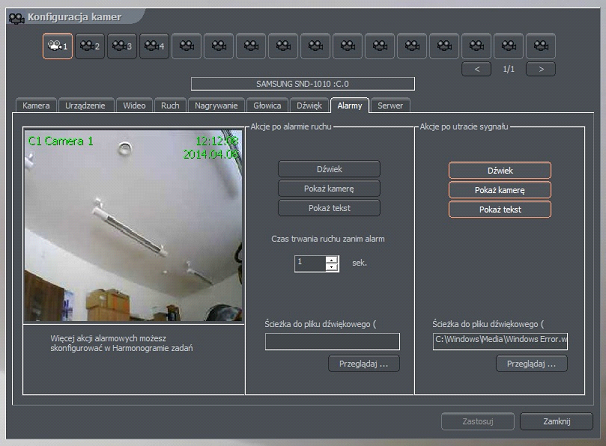Screen dimensions: 606x446
Task: Toggle Pokaż kamerę under signal loss actions
Action: 500,190
